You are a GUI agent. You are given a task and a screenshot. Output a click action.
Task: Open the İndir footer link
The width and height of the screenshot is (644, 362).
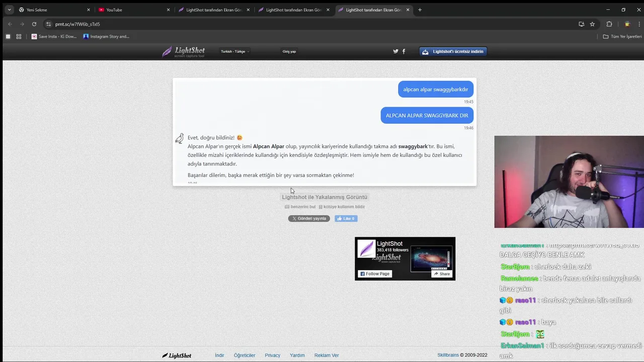pos(219,355)
